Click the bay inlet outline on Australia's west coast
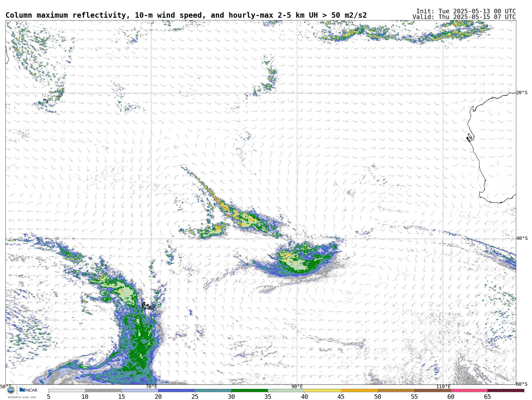This screenshot has height=400, width=532. pos(470,137)
